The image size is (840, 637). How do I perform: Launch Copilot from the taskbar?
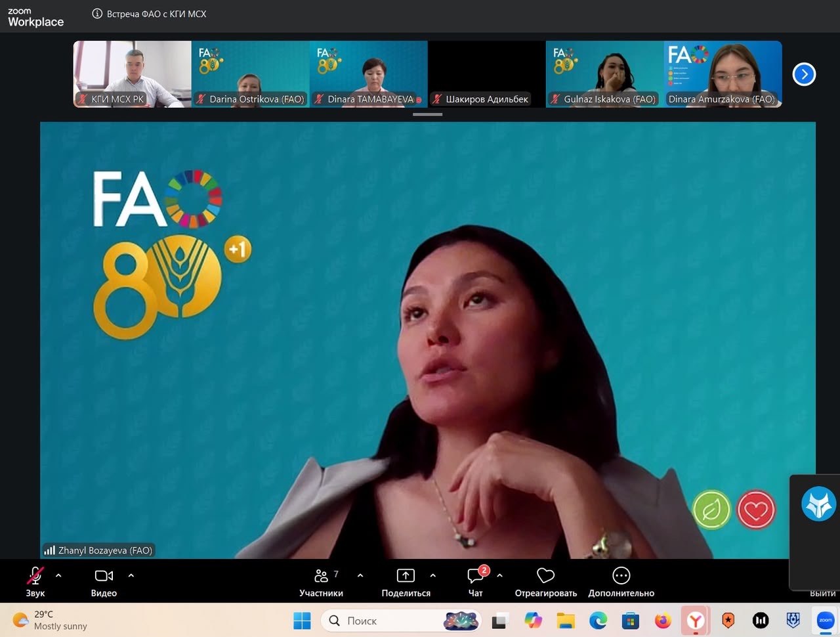[x=533, y=621]
